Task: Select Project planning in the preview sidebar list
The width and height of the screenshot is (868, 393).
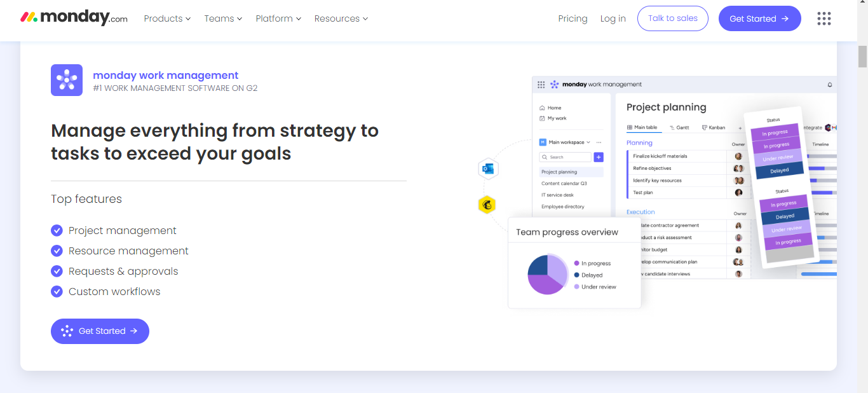Action: click(x=571, y=172)
